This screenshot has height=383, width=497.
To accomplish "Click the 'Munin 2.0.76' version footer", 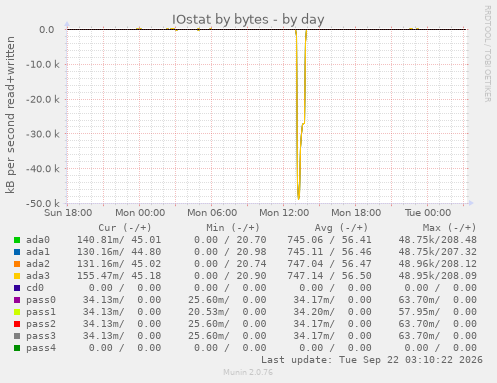I will 248,372.
